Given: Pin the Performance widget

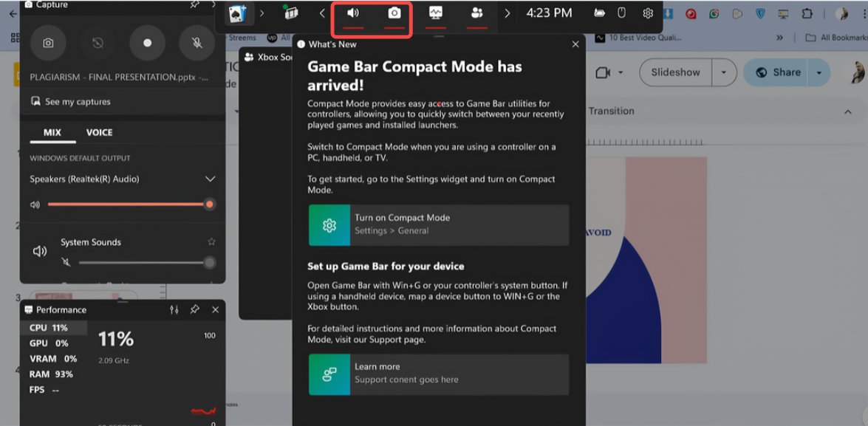Looking at the screenshot, I should (x=194, y=310).
